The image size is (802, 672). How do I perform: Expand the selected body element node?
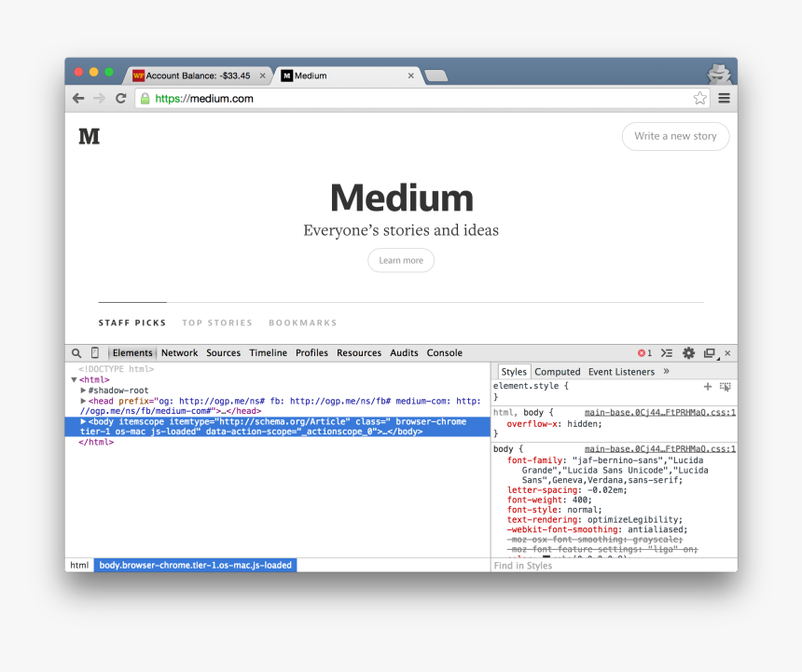83,421
